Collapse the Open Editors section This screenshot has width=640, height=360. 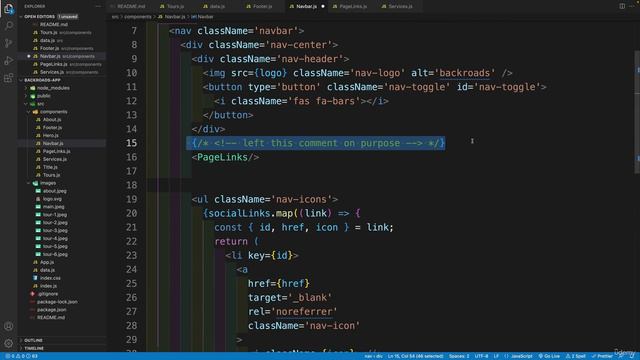coord(21,17)
